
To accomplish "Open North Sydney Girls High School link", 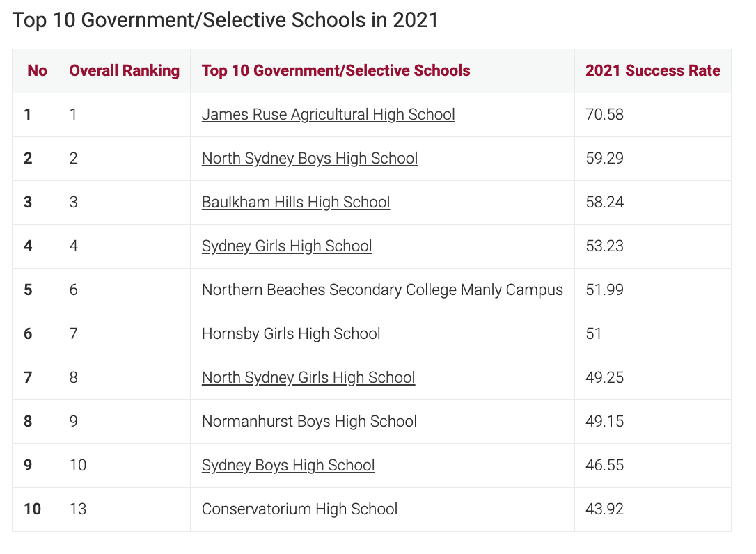I will tap(308, 378).
